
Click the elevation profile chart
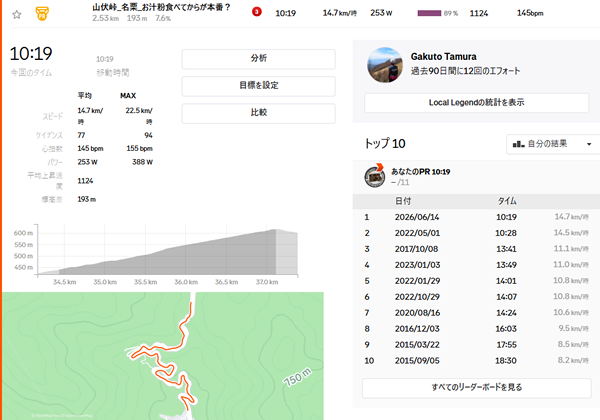pyautogui.click(x=168, y=250)
